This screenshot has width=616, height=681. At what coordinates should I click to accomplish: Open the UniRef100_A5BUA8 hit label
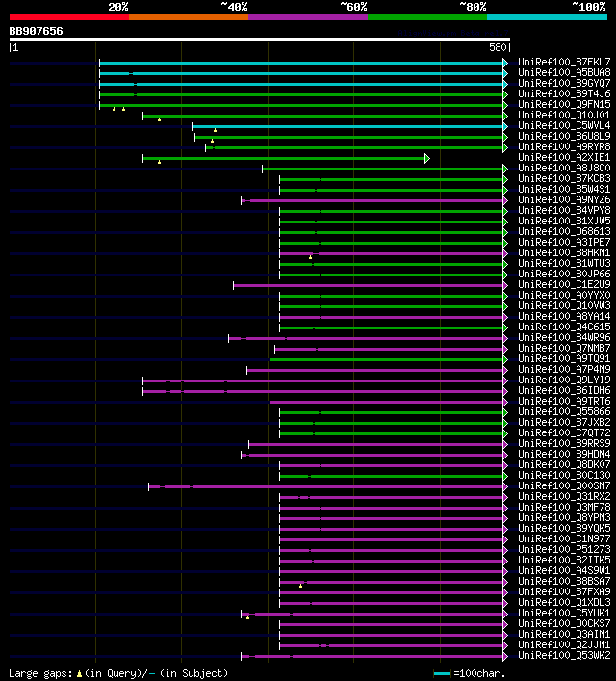tap(564, 72)
